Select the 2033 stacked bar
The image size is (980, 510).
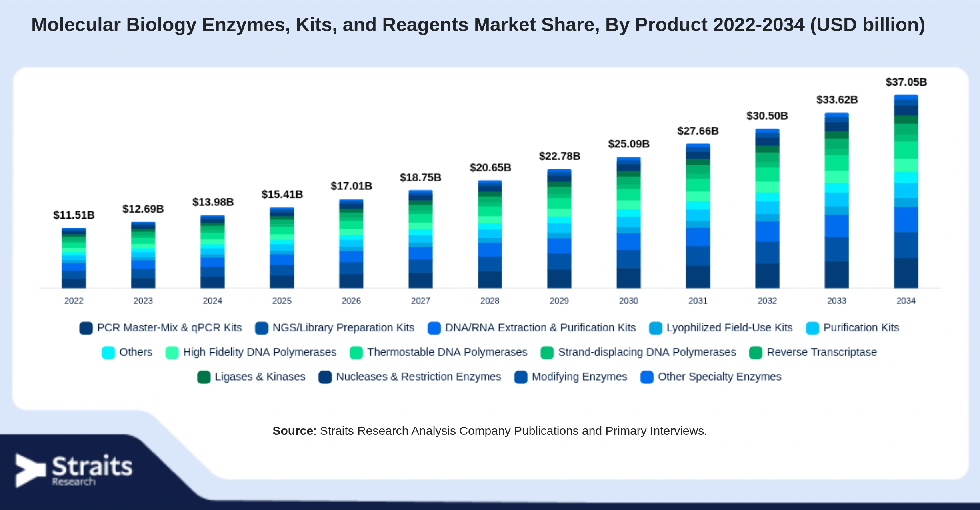point(836,200)
